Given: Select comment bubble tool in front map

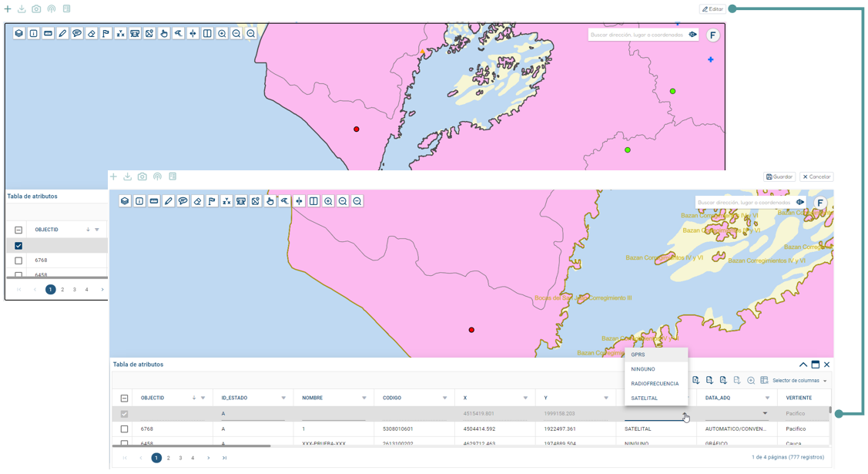Looking at the screenshot, I should click(x=183, y=201).
